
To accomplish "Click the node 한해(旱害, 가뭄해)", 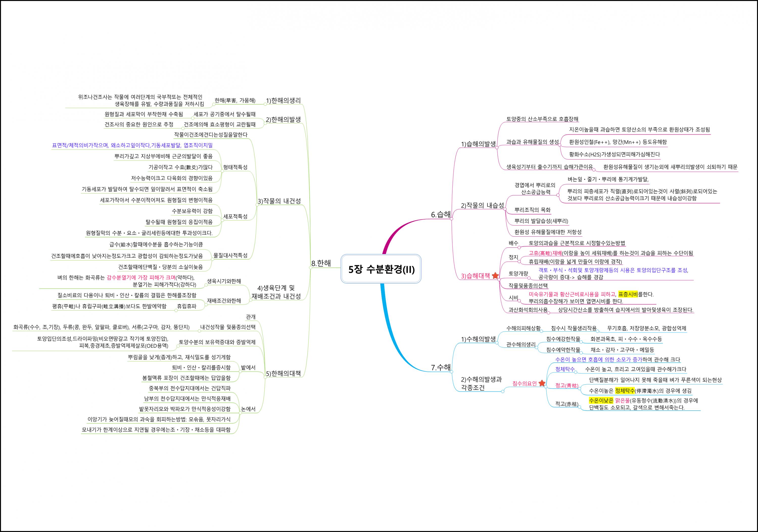I will pyautogui.click(x=235, y=100).
